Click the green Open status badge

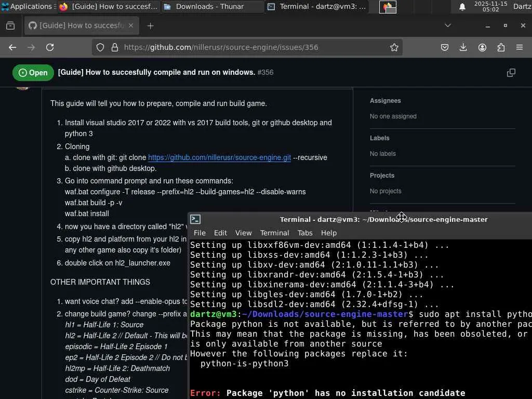33,73
